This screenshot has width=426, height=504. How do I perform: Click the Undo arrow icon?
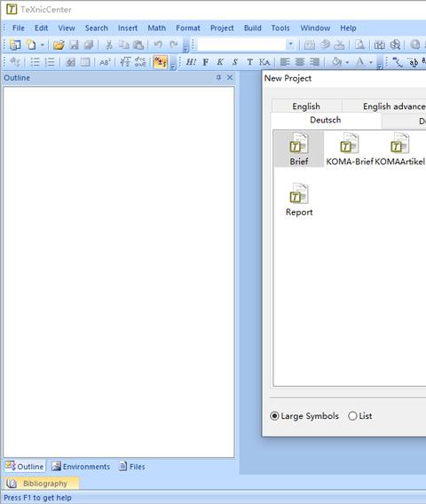(x=158, y=44)
